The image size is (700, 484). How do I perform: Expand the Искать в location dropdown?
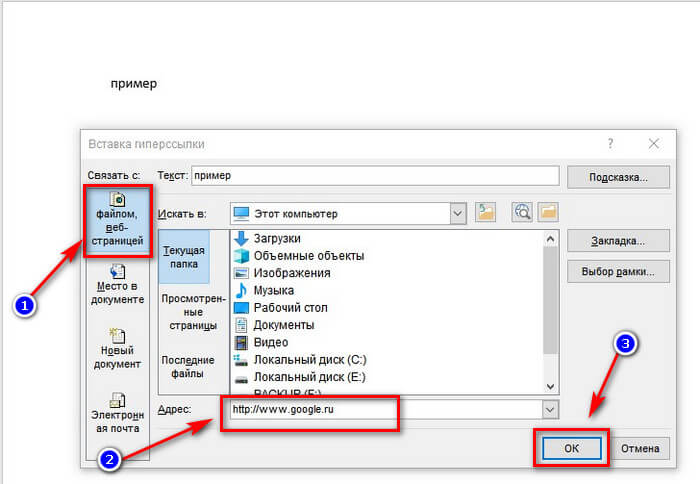coord(458,213)
